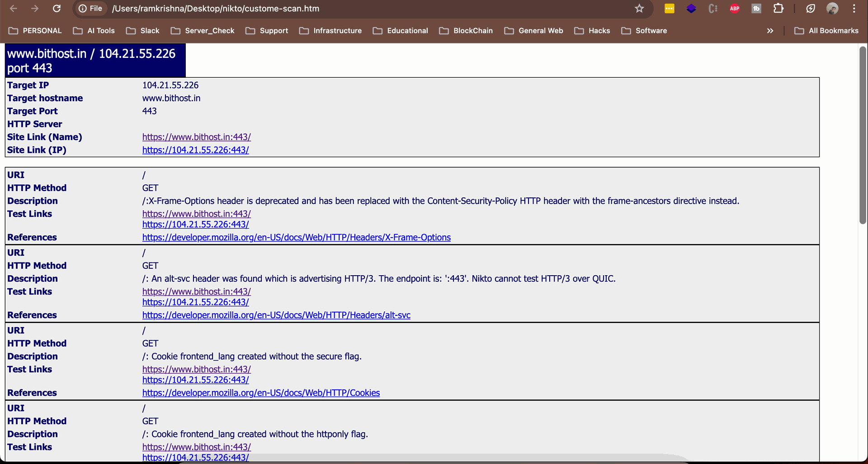Open IP test link under X-Frame-Options finding
868x464 pixels.
196,225
